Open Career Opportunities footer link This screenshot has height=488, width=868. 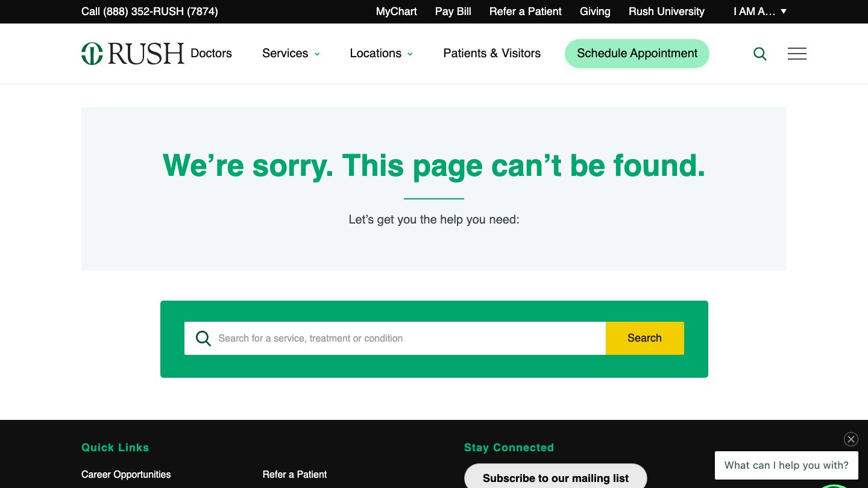click(126, 475)
